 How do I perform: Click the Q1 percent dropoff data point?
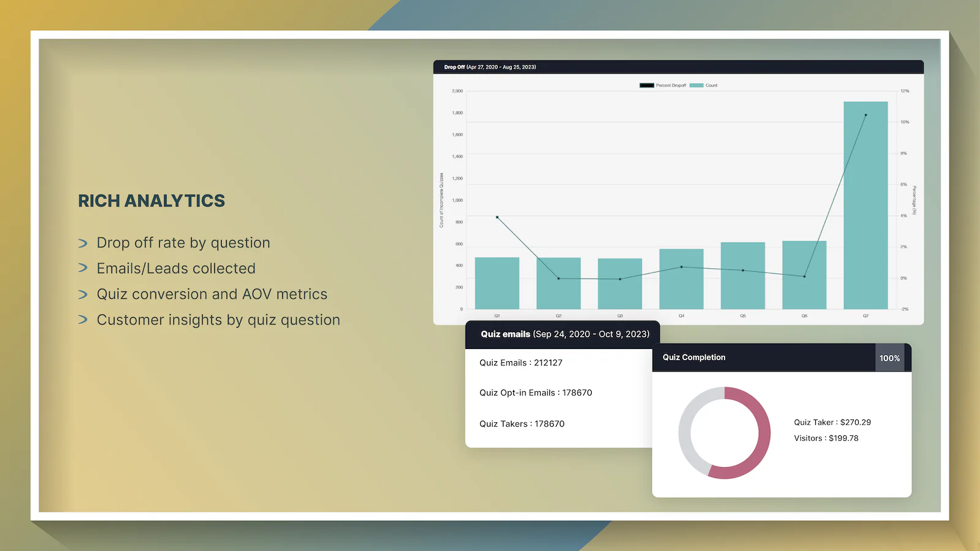pyautogui.click(x=497, y=217)
